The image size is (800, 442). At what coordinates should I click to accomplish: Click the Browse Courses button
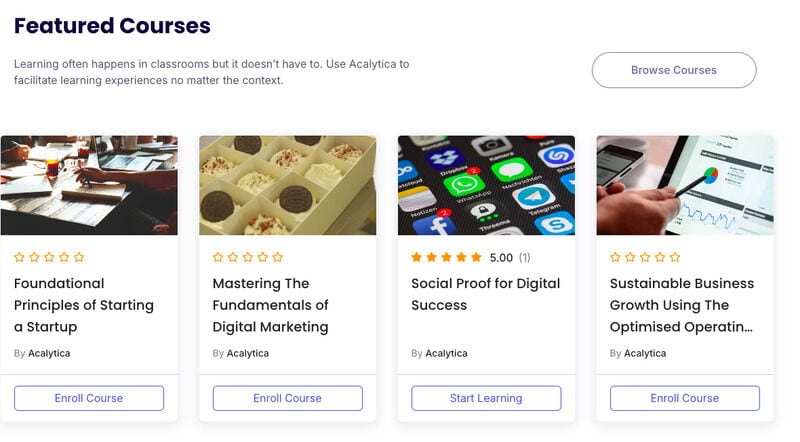tap(673, 70)
